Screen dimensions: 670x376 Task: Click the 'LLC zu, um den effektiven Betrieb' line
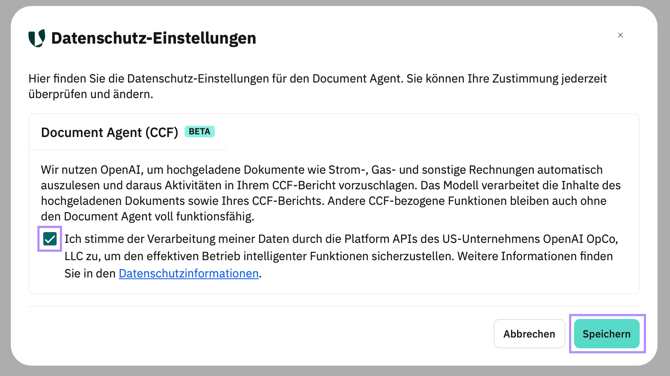pos(338,256)
